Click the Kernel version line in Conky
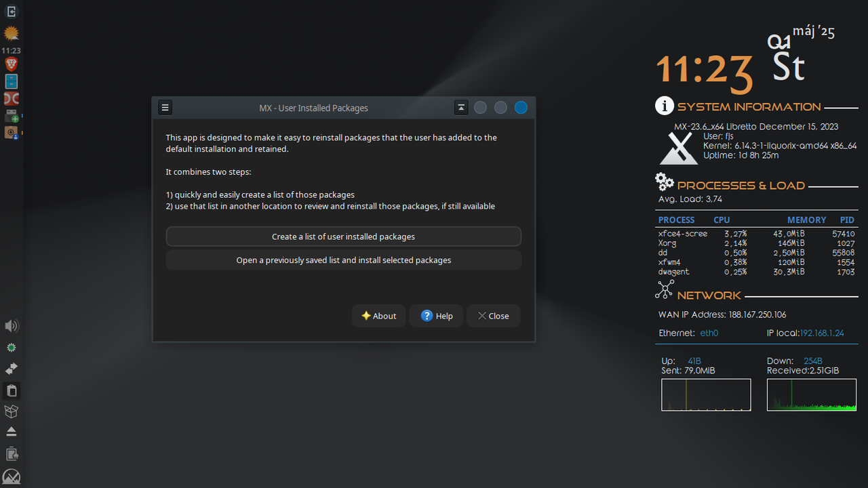 coord(780,146)
